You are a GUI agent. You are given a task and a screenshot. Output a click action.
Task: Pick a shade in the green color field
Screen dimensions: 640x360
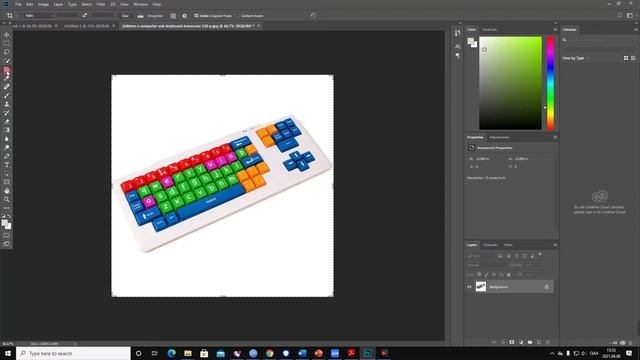510,83
